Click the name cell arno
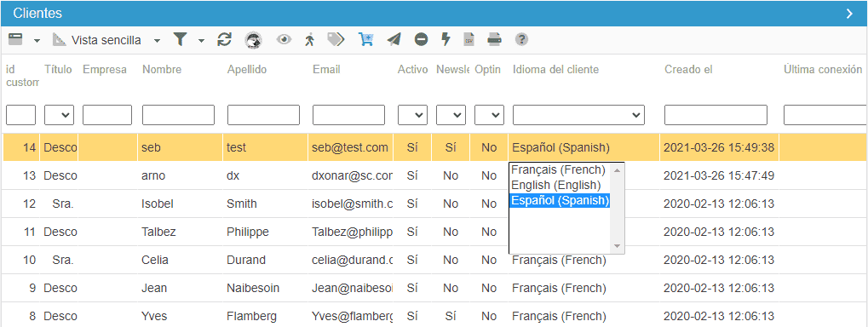868x327 pixels. click(180, 176)
